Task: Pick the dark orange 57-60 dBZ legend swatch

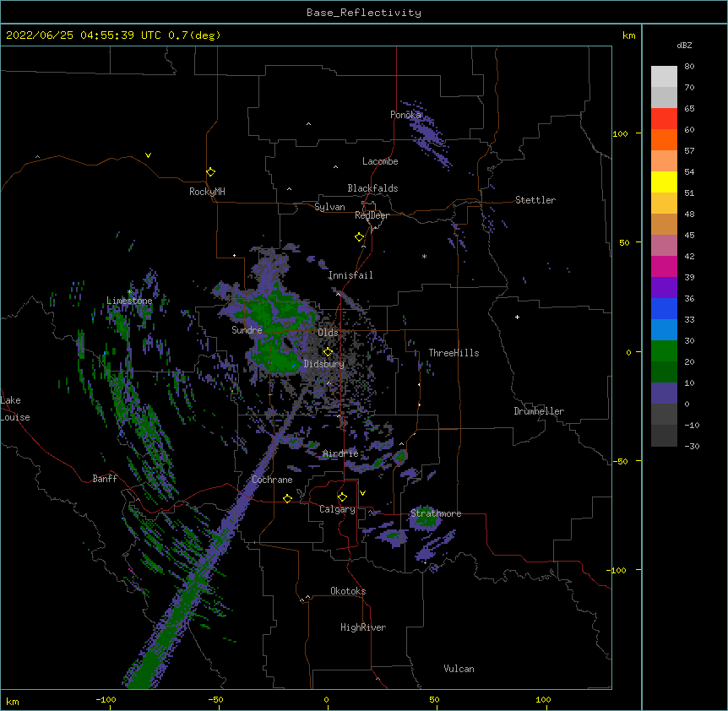Action: 664,139
